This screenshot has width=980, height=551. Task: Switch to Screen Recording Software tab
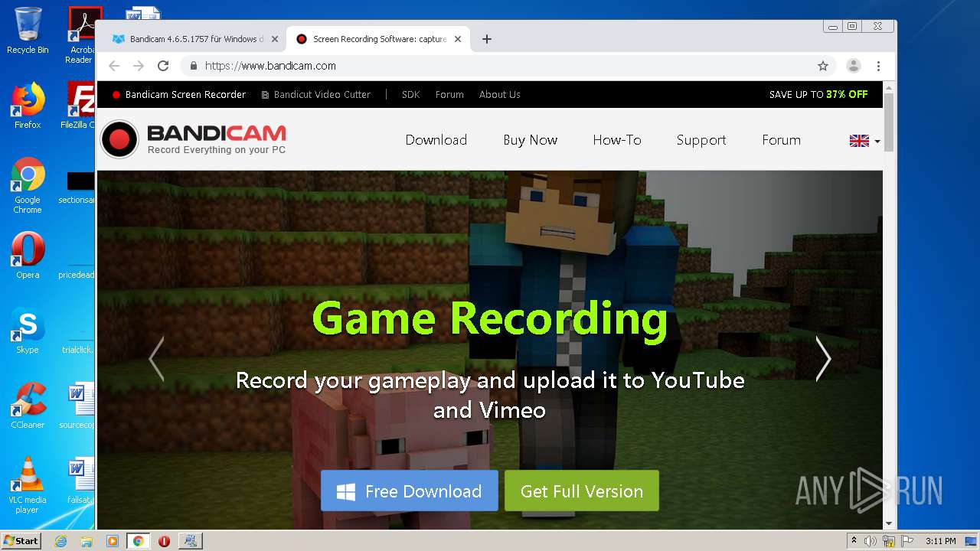(378, 39)
